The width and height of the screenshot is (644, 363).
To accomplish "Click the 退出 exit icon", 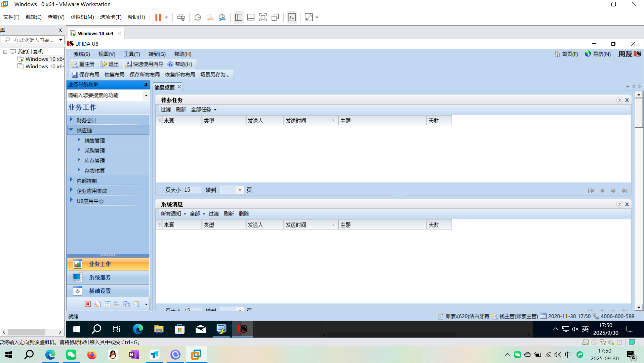I will (x=104, y=64).
